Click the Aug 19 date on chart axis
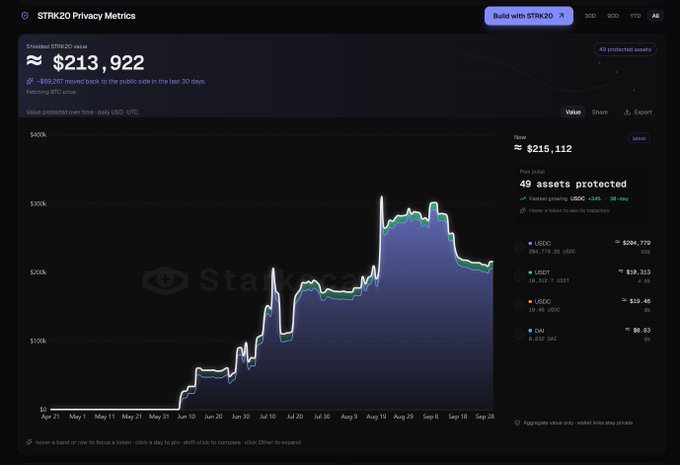This screenshot has height=465, width=680. 376,416
